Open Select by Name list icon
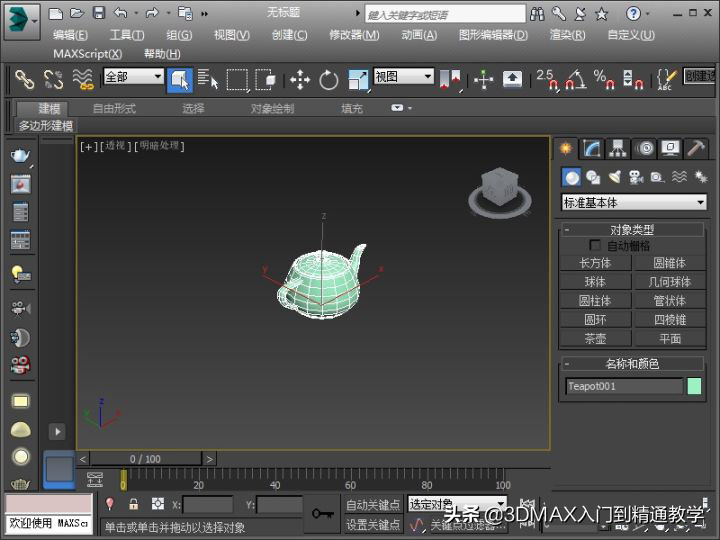This screenshot has width=720, height=540. coord(208,79)
